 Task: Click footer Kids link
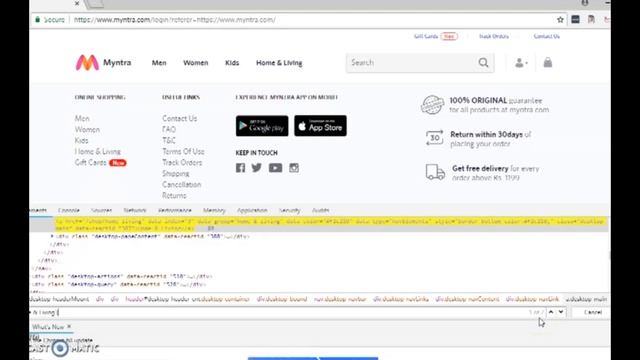82,140
